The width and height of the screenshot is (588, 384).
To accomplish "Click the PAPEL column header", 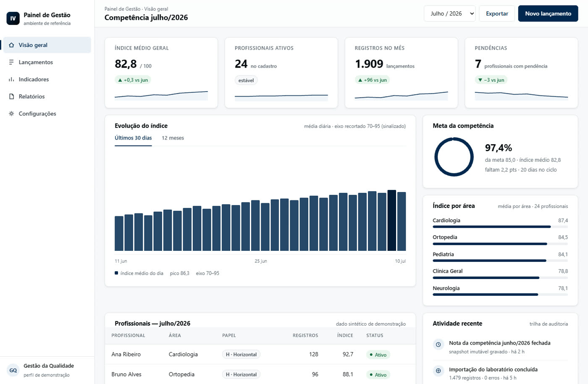I will click(x=229, y=336).
